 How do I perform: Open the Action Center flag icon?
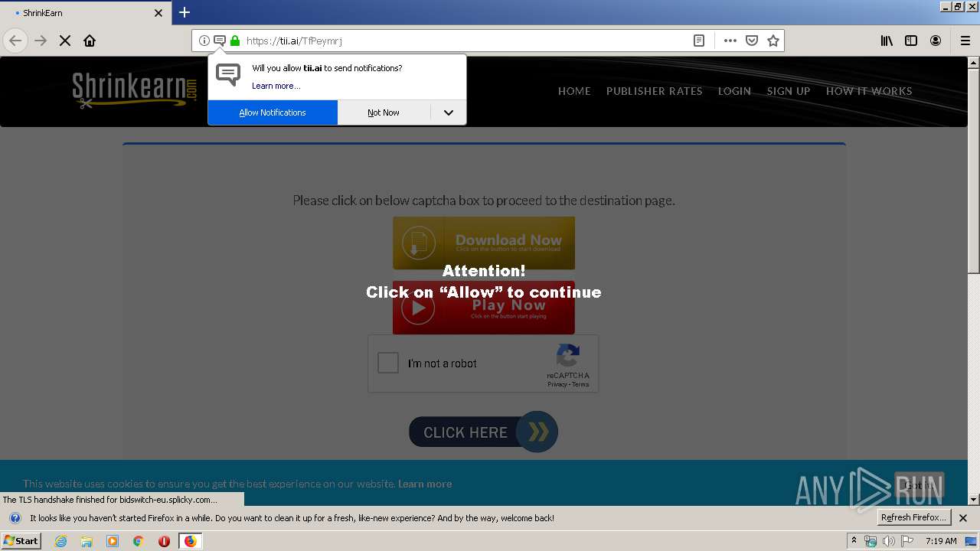(907, 541)
